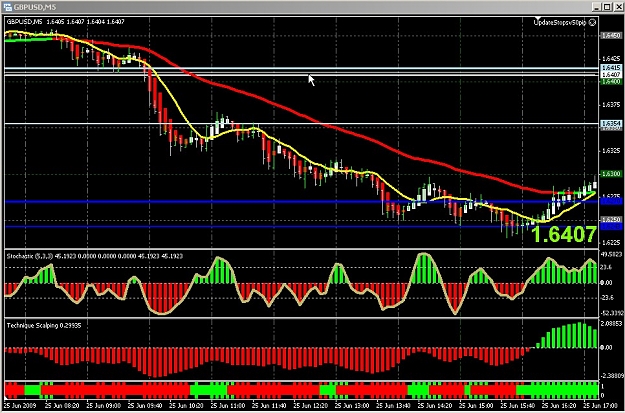Click the 25 Jun 16:20 time label
Screen dimensions: 625x413
pyautogui.click(x=558, y=404)
